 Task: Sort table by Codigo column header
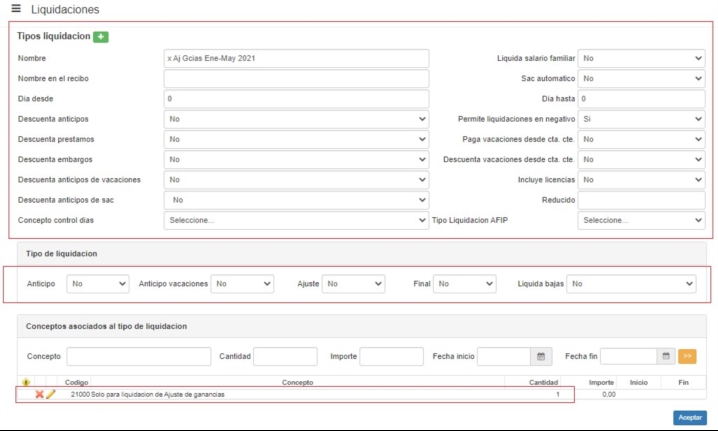(x=77, y=382)
